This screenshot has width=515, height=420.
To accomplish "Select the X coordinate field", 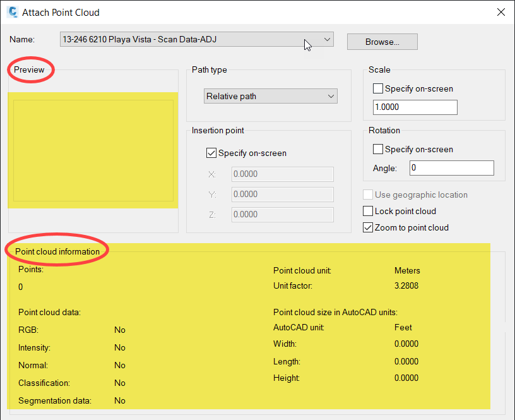I will [x=282, y=174].
